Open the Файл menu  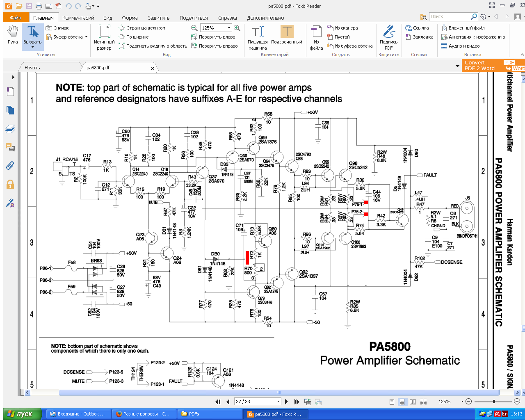tap(16, 18)
